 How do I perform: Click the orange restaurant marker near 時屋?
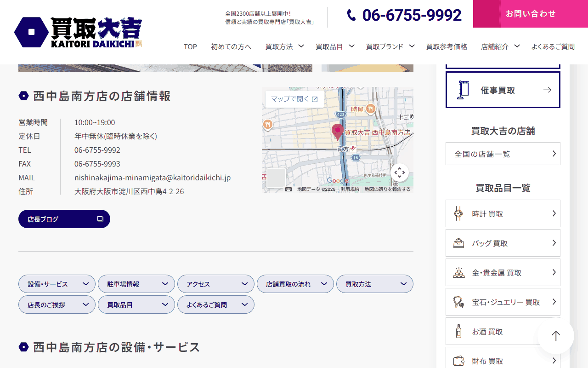371,109
